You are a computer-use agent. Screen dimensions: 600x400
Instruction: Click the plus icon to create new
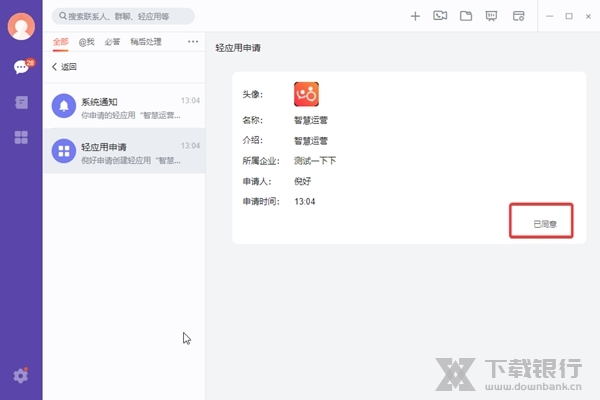tap(415, 16)
